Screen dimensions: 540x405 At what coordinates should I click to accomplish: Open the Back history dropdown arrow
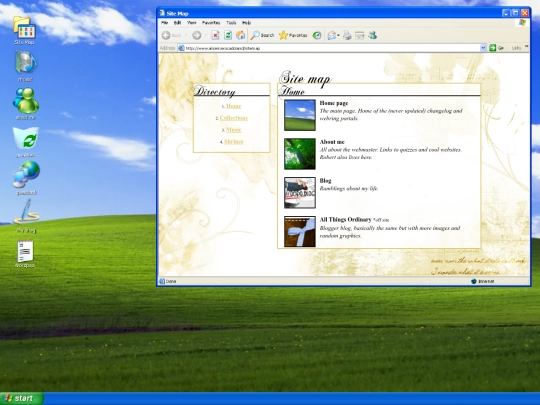(x=186, y=35)
